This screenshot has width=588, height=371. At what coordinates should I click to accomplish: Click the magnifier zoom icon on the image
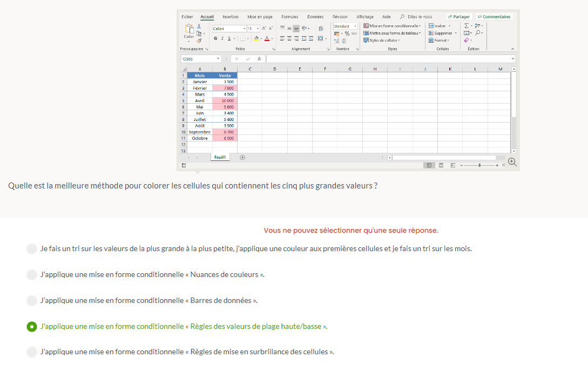tap(512, 162)
